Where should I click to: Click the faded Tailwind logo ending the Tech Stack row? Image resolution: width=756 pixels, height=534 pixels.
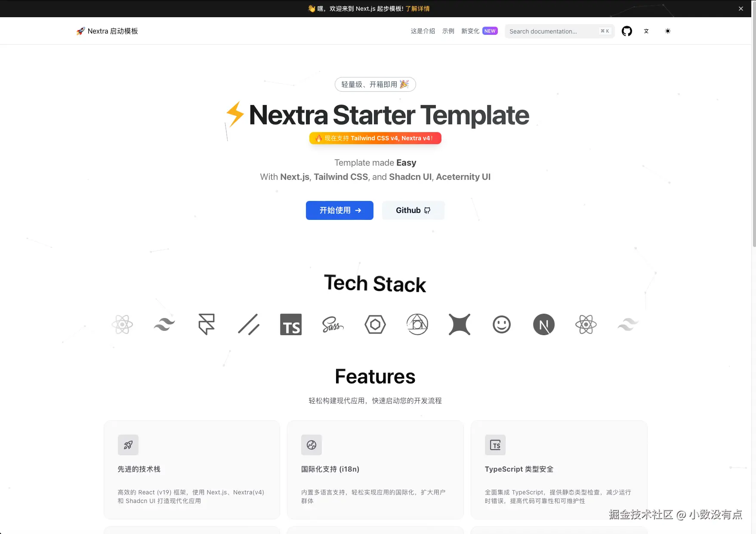point(628,324)
